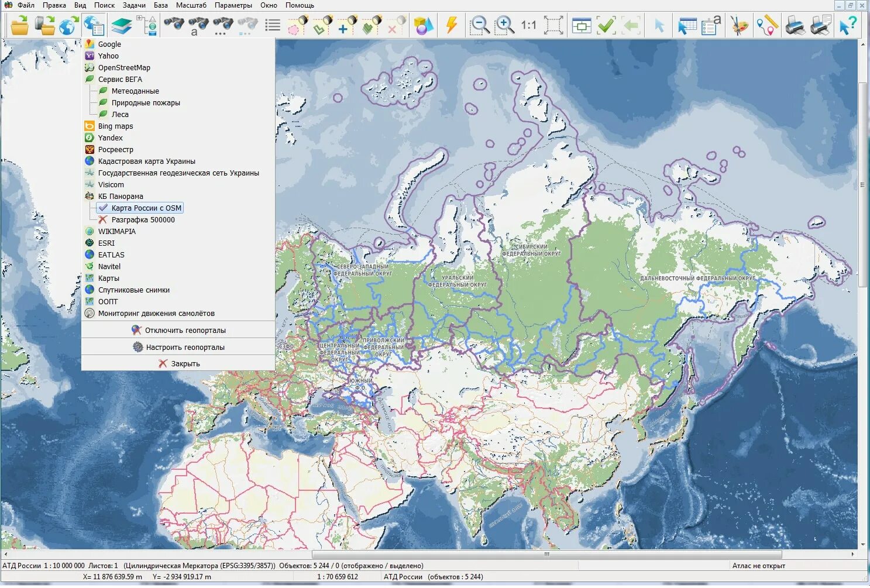Open the object list icon

273,25
